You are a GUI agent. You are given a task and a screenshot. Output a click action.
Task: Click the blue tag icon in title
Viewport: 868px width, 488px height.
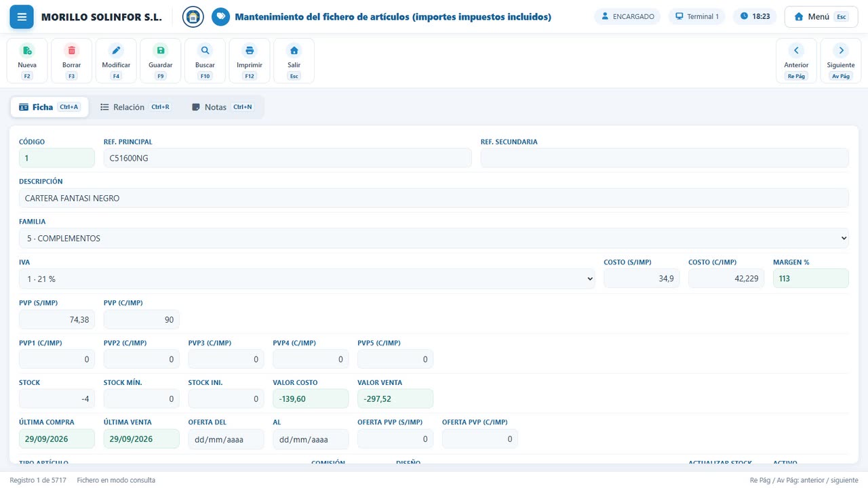(x=220, y=16)
